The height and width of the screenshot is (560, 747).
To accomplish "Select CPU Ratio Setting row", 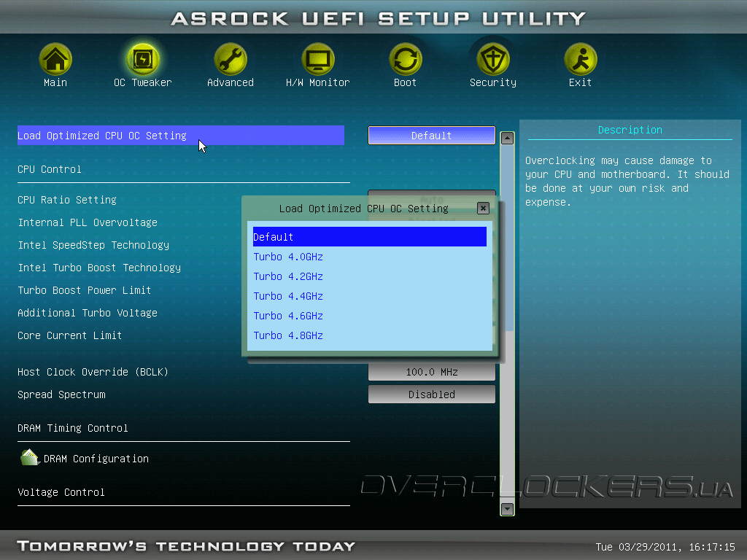I will 67,200.
